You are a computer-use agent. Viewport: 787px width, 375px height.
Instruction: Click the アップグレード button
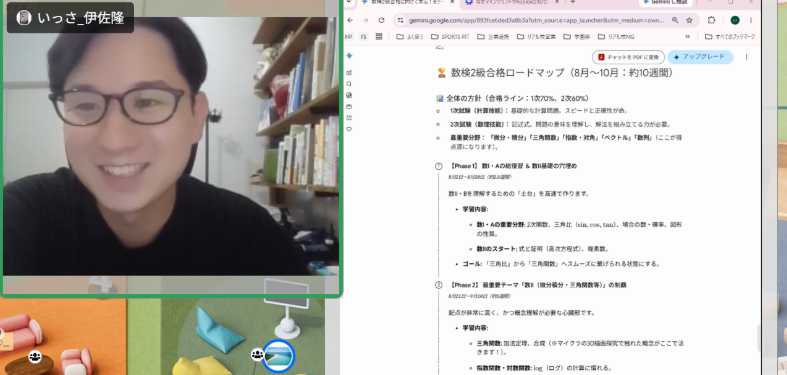[700, 57]
